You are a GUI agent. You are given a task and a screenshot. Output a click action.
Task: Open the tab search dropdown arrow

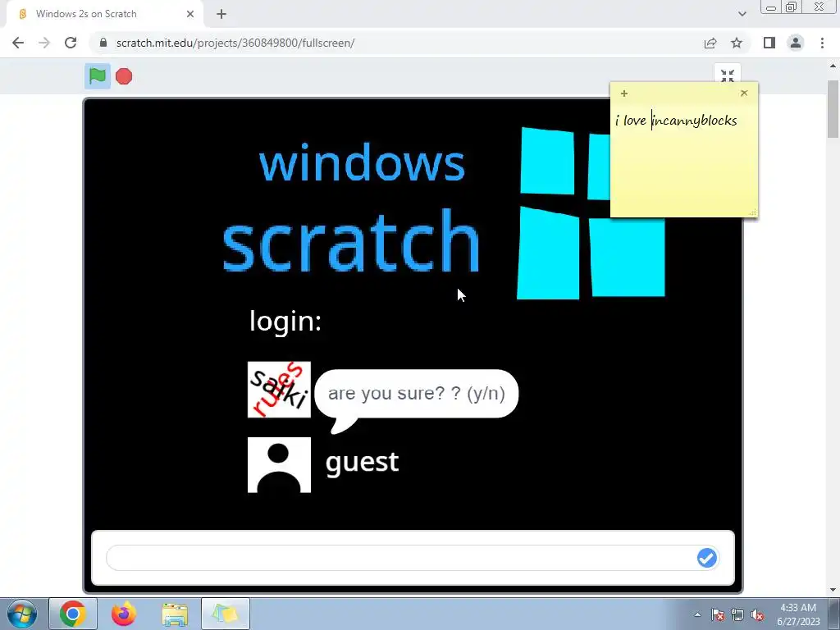[x=742, y=14]
